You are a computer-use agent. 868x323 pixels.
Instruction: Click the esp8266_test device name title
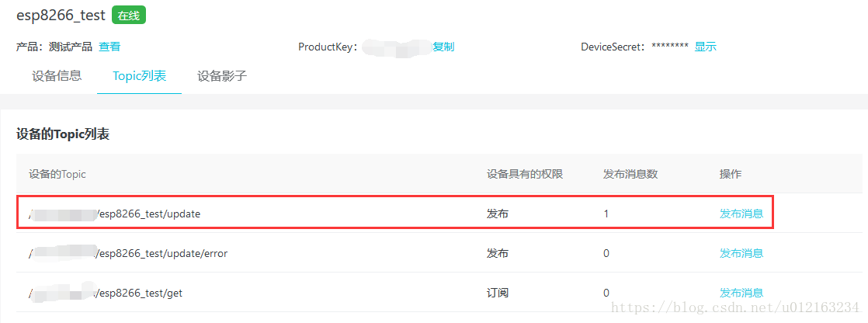click(x=61, y=15)
